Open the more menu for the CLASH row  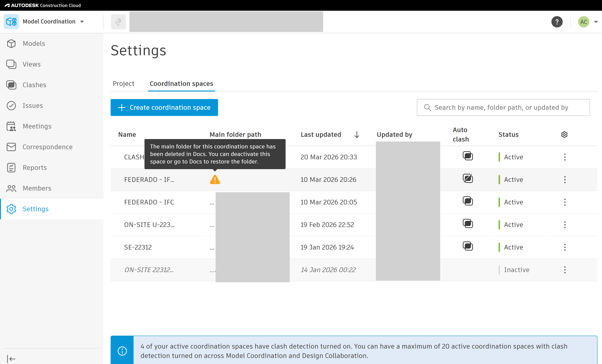coord(565,157)
